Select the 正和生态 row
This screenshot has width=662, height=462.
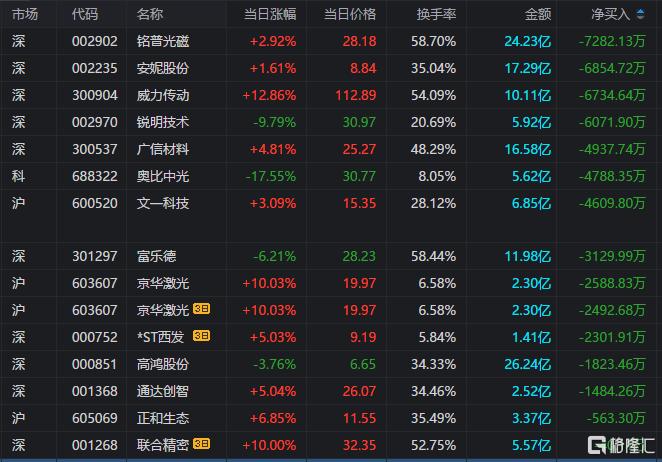pyautogui.click(x=331, y=418)
